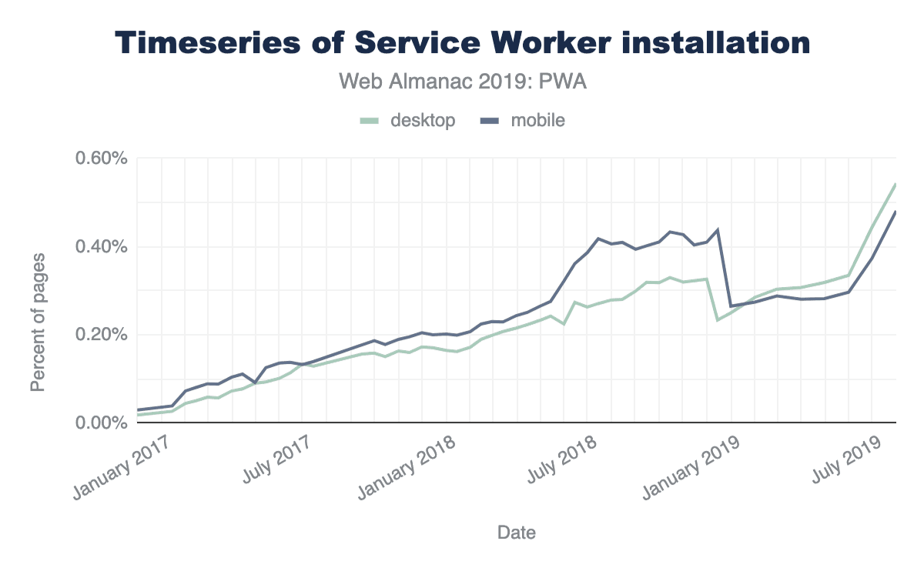Click the 0.20% y-axis label
This screenshot has height=571, width=924.
point(100,335)
